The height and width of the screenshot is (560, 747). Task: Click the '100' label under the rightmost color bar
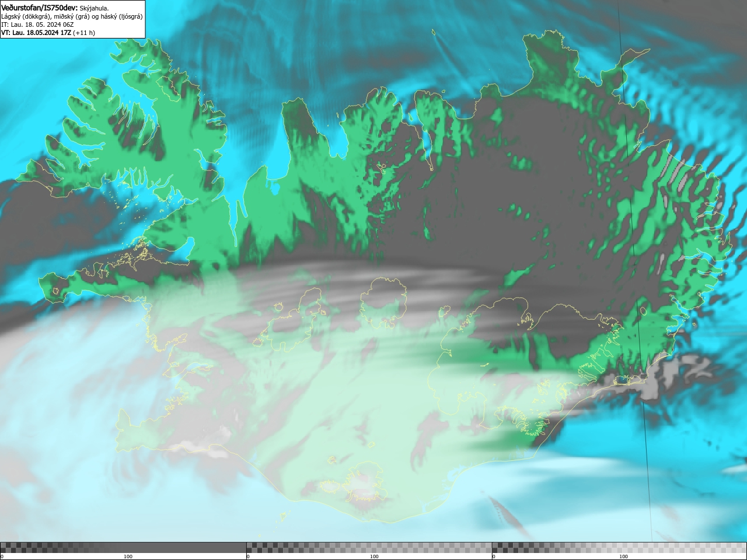623,556
